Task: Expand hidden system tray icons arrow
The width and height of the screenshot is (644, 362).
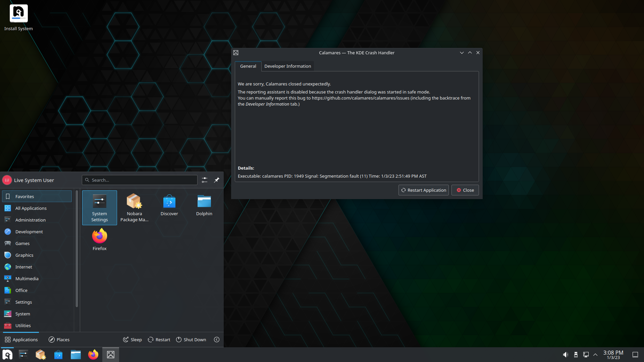Action: (595, 355)
